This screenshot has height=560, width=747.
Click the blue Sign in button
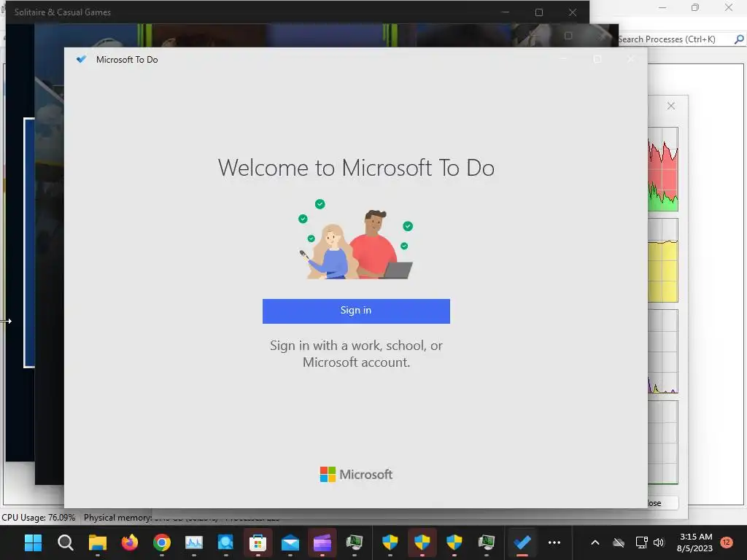click(356, 311)
